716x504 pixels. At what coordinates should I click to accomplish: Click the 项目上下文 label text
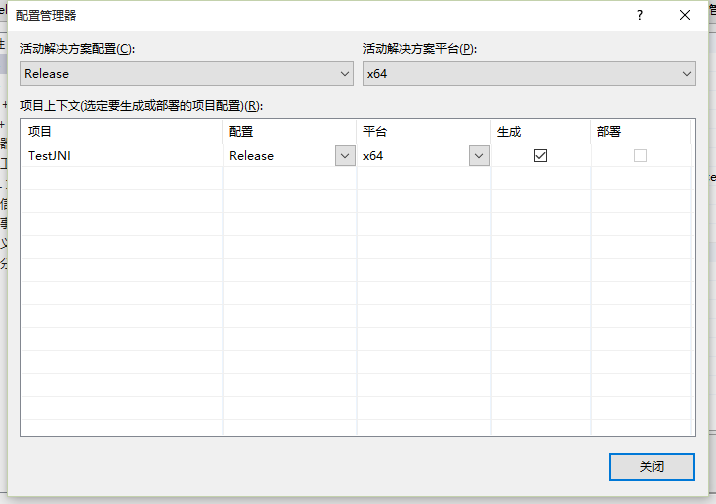[141, 106]
